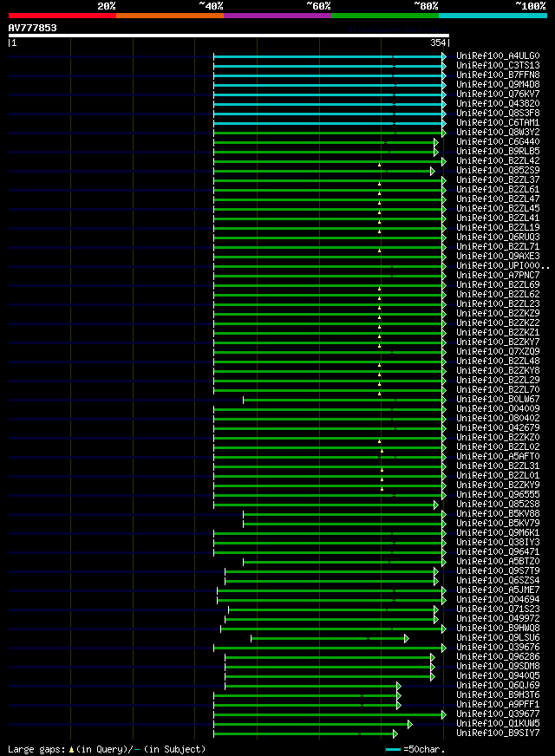Select the UniRef100_Q42679 label
Viewport: 555px width, 756px height.
[x=498, y=427]
